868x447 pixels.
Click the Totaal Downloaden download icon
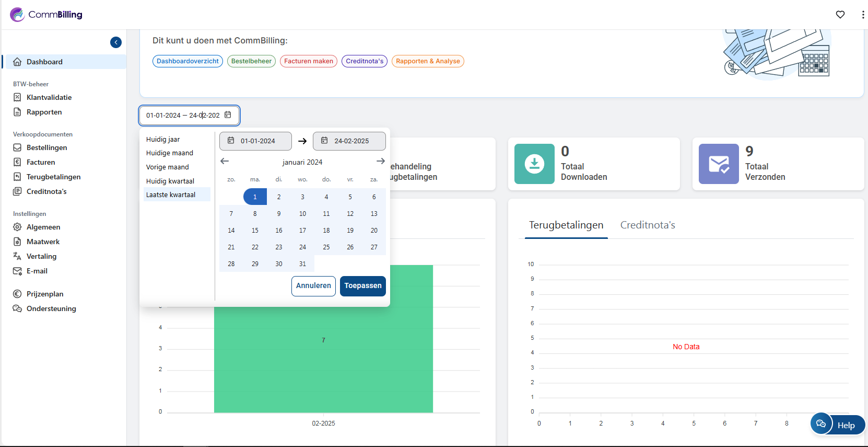(x=534, y=164)
